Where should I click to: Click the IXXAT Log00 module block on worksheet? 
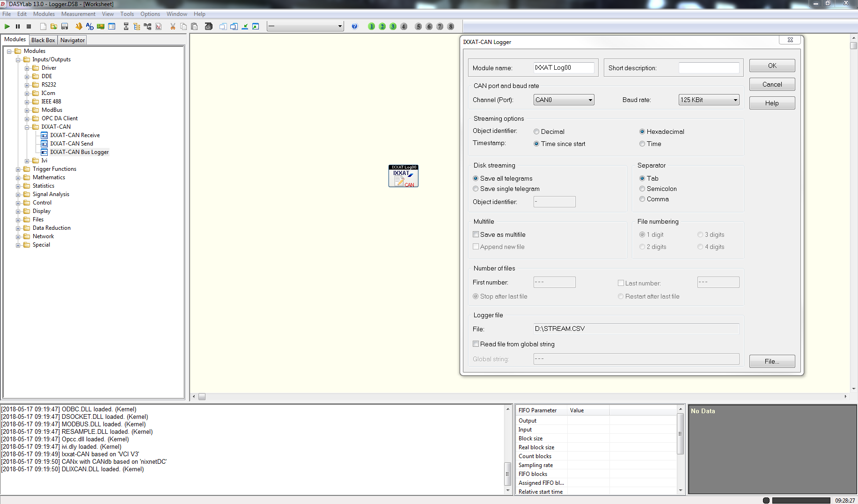tap(403, 176)
